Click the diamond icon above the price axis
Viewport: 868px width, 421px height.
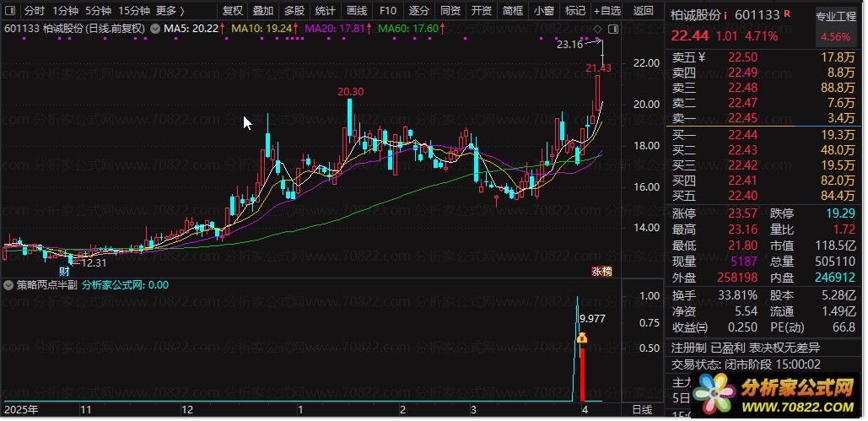(597, 28)
